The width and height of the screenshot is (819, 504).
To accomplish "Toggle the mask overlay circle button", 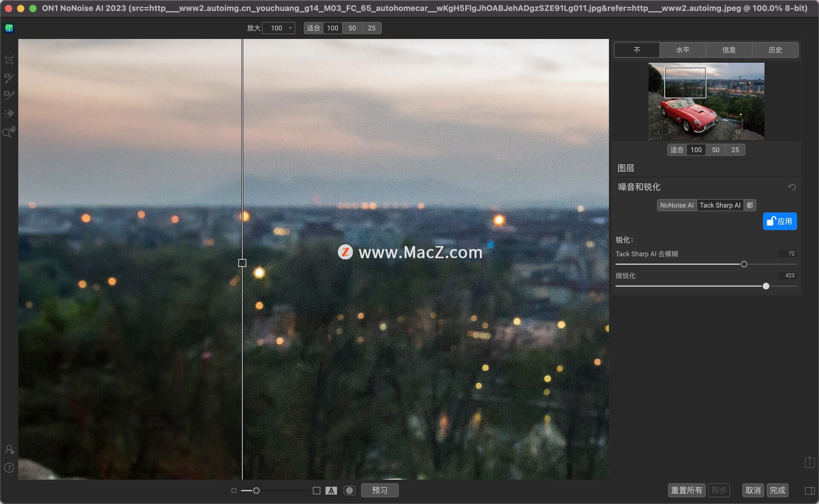I will pos(349,491).
